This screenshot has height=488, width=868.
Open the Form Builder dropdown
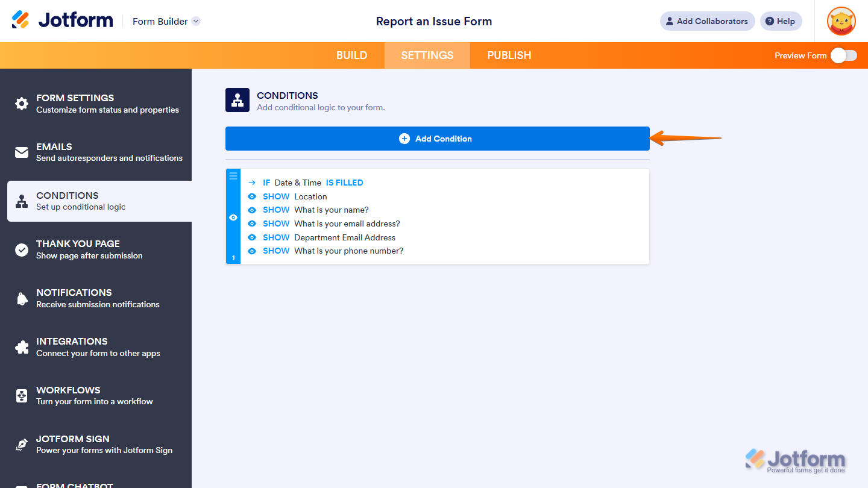tap(166, 21)
